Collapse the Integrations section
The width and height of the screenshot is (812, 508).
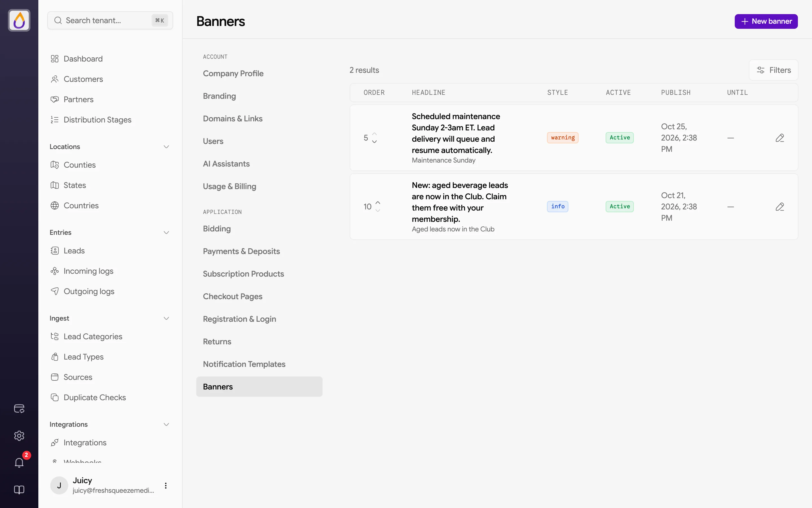point(166,424)
